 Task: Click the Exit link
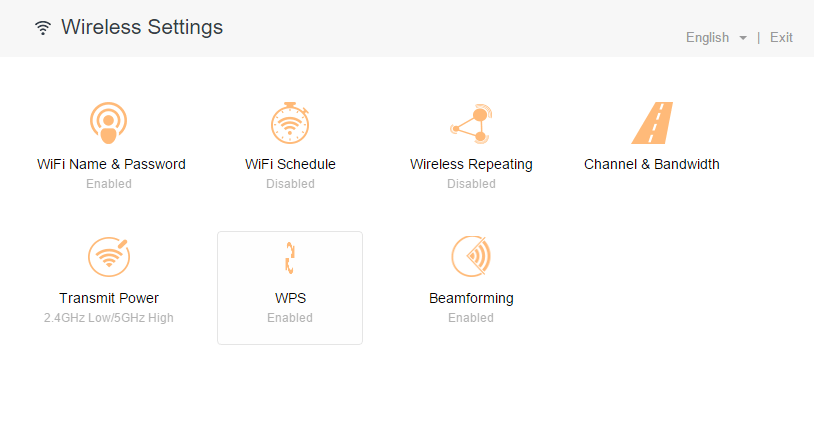point(781,37)
